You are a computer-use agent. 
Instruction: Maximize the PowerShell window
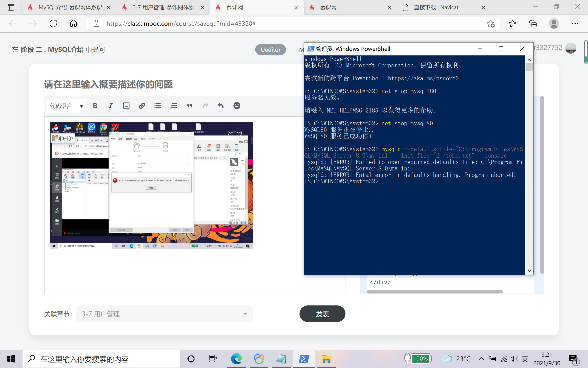pyautogui.click(x=501, y=49)
